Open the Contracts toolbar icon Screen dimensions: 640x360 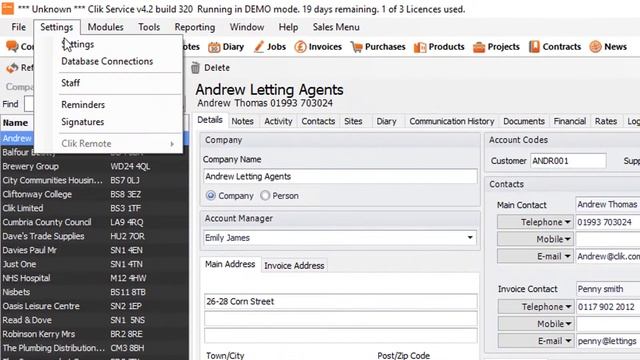[534, 47]
